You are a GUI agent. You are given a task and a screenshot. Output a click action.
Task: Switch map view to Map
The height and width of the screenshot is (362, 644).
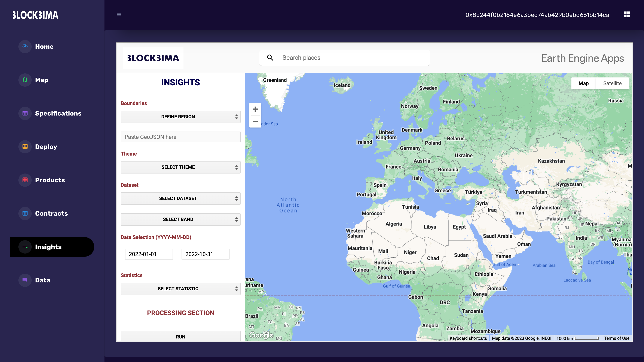coord(583,83)
